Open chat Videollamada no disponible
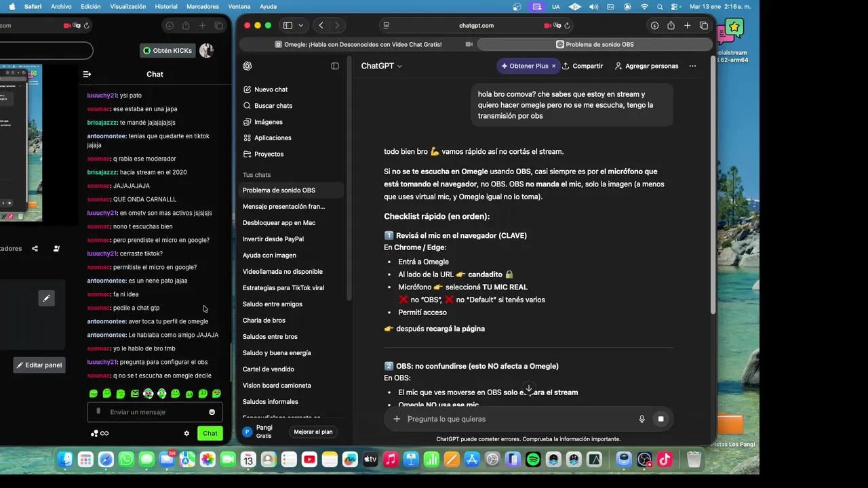868x488 pixels. point(283,272)
